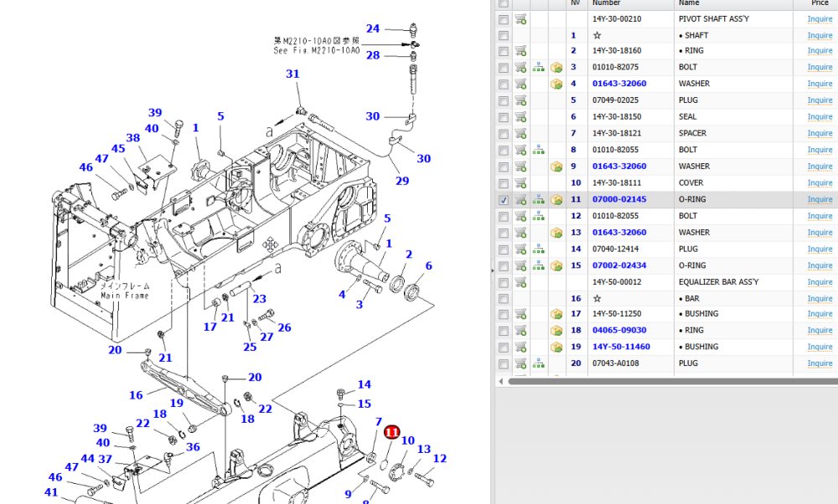Click item number 10 in the parts table
Image resolution: width=838 pixels, height=504 pixels.
[576, 183]
